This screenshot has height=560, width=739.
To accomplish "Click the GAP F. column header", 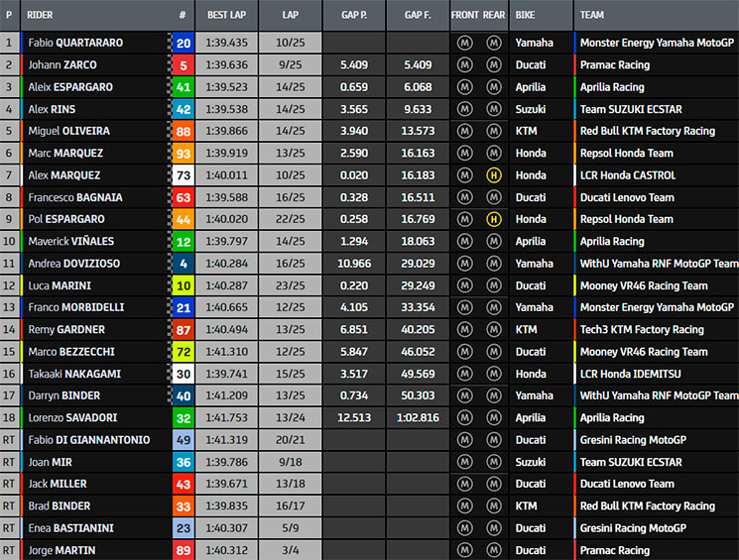I will [x=418, y=15].
